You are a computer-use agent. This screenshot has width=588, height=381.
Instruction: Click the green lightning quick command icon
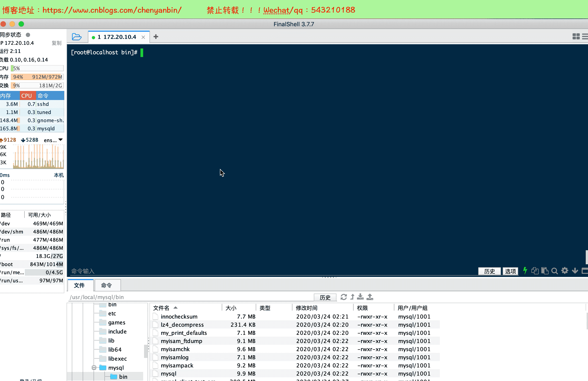[x=525, y=271]
